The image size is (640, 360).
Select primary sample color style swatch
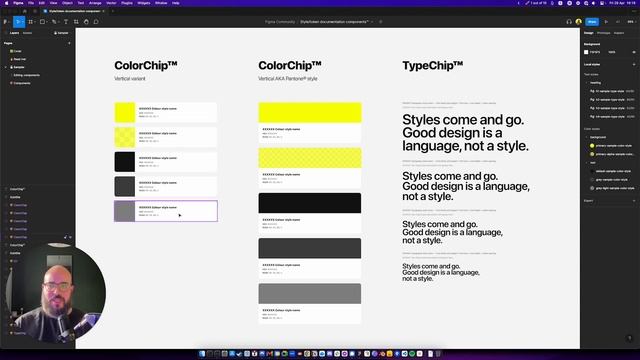pos(592,146)
